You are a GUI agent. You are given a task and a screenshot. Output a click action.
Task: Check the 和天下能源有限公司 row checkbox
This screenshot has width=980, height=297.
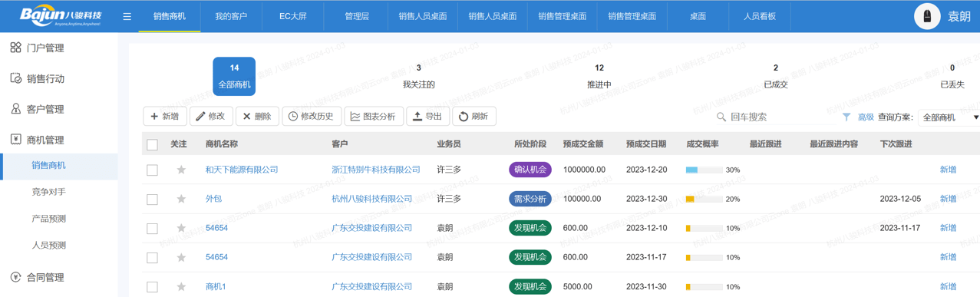pyautogui.click(x=152, y=170)
